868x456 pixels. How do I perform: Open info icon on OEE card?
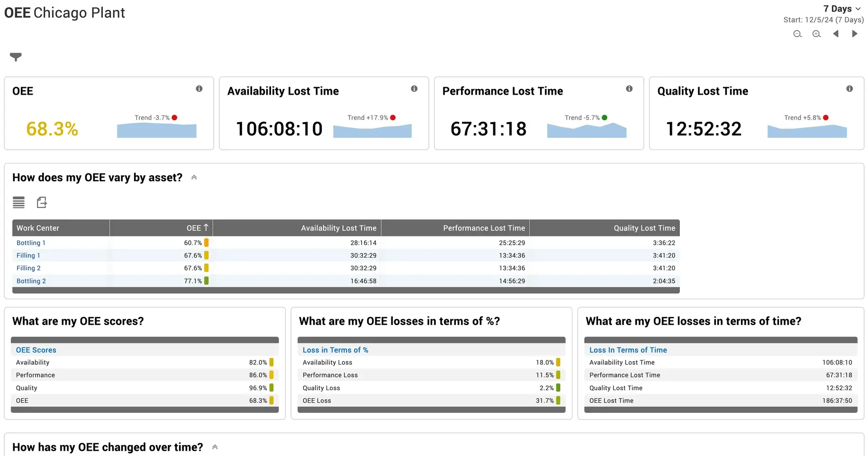pyautogui.click(x=199, y=89)
